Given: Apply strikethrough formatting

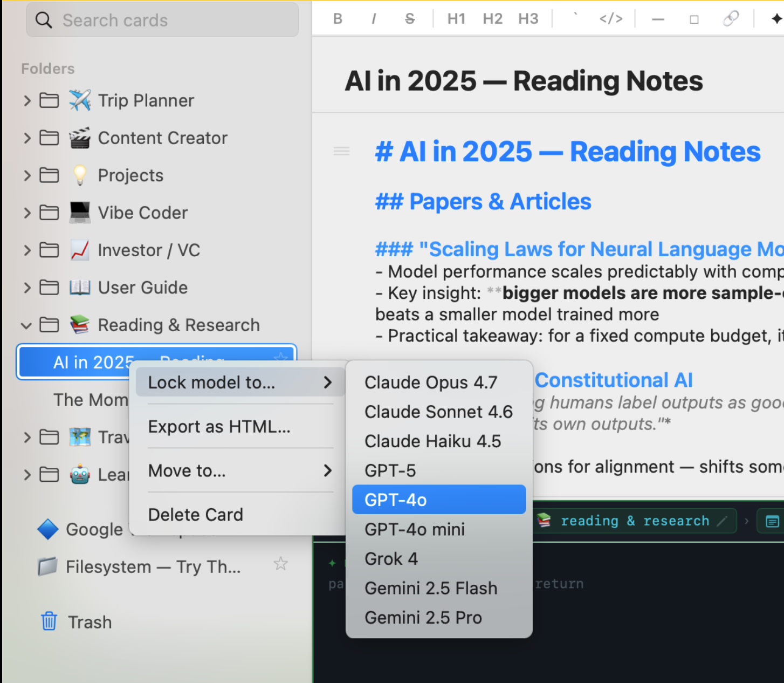Looking at the screenshot, I should click(x=410, y=19).
